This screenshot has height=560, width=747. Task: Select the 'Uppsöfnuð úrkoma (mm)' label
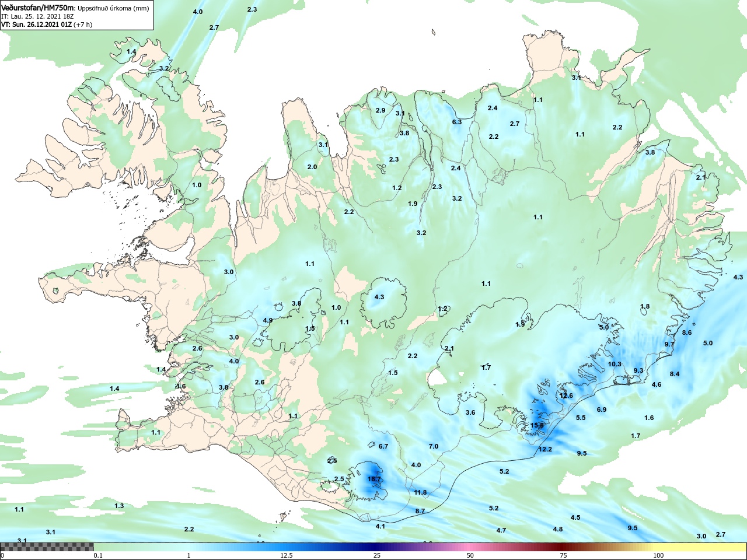[113, 9]
